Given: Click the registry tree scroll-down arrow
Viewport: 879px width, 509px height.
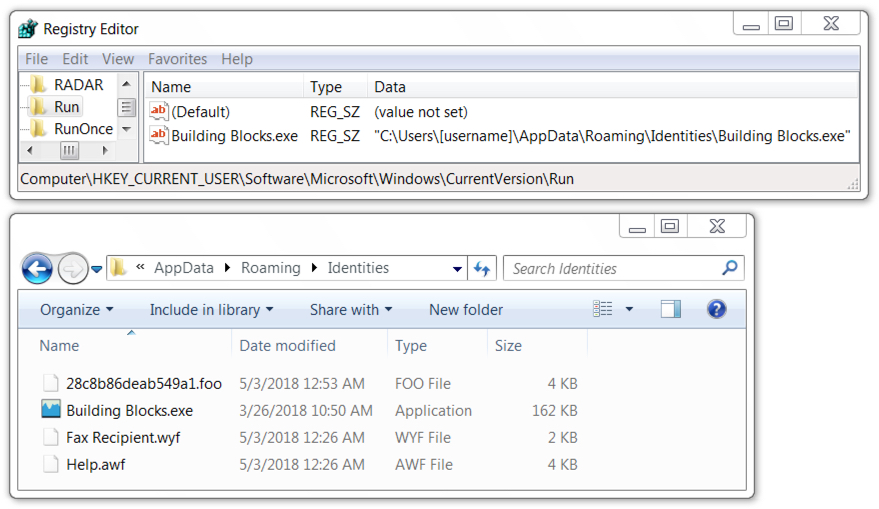Looking at the screenshot, I should point(127,129).
